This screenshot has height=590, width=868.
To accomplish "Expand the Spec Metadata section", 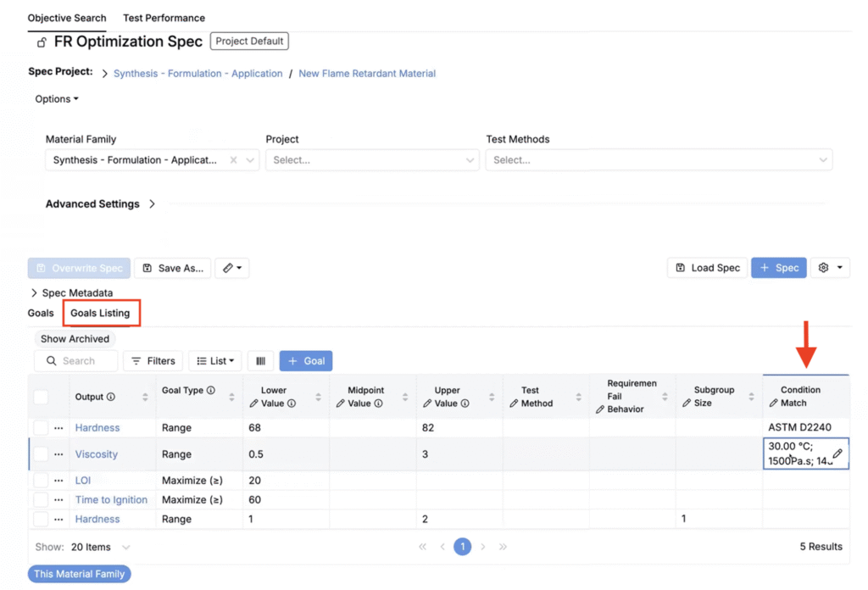I will coord(71,292).
